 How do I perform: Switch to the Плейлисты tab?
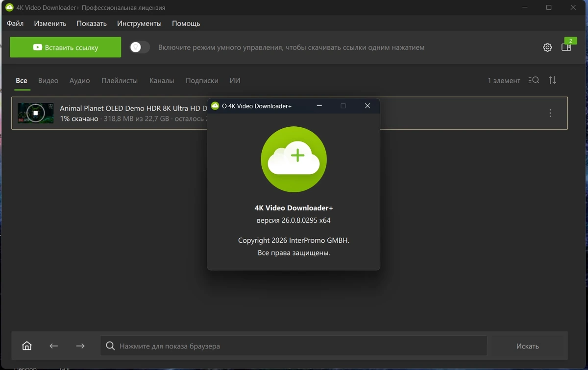(x=120, y=81)
